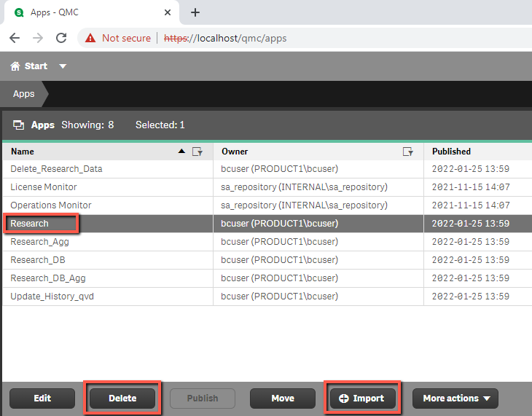Select the Research app name
This screenshot has width=532, height=416.
[x=30, y=224]
